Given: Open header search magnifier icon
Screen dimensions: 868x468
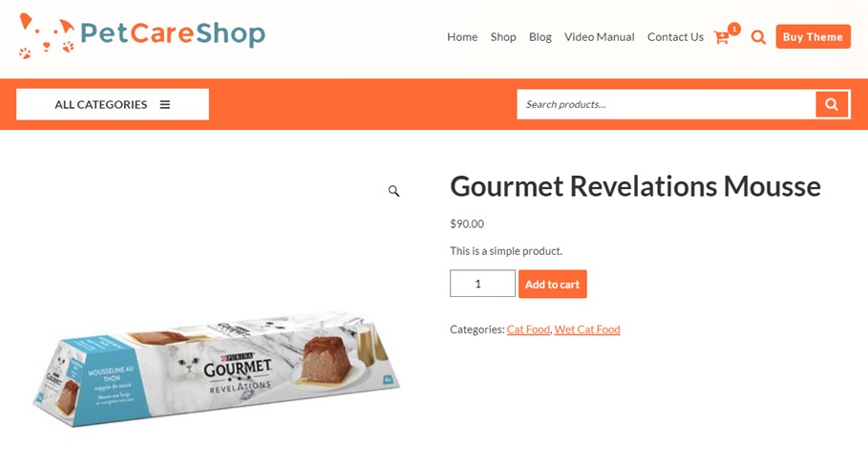Looking at the screenshot, I should tap(758, 37).
